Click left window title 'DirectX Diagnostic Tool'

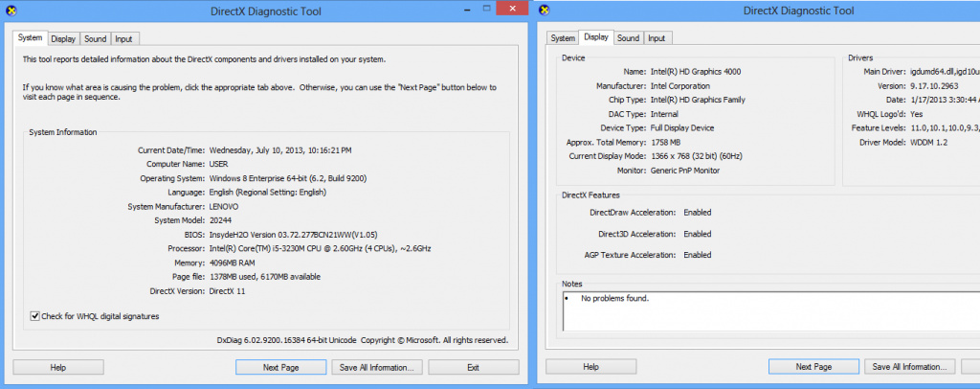264,11
